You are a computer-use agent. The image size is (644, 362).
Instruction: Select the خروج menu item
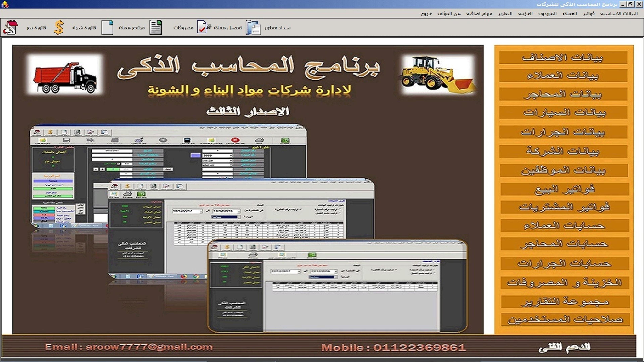pos(426,14)
